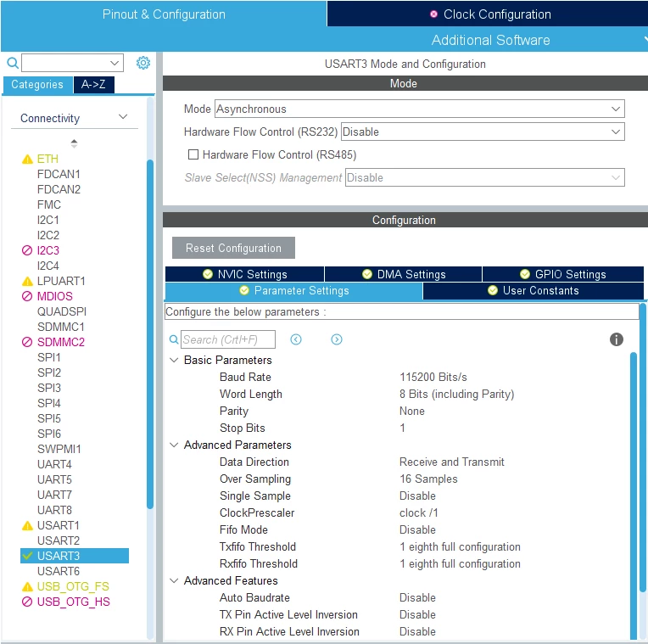Open the DMA Settings tab
This screenshot has height=644, width=648.
(x=404, y=274)
